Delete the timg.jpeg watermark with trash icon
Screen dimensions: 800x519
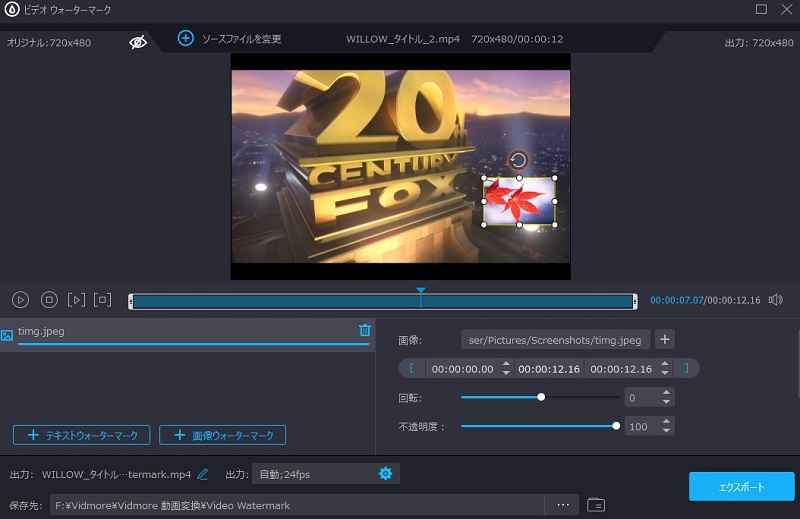coord(365,330)
